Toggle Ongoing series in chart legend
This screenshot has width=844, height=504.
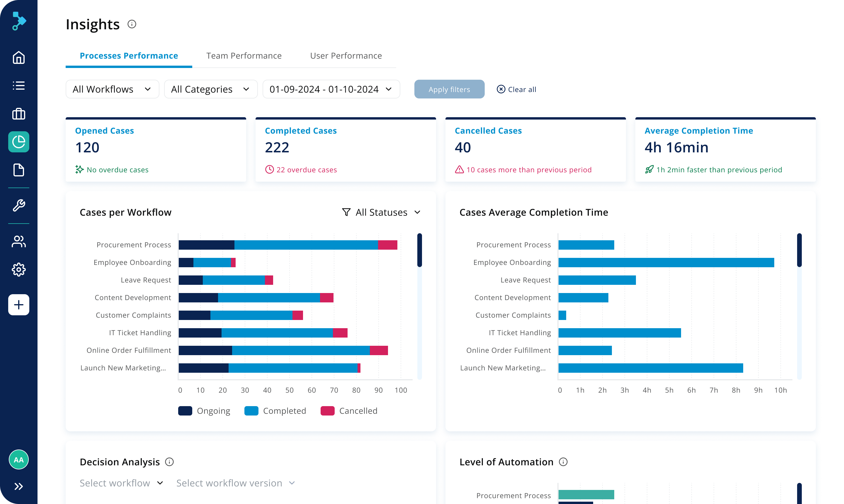tap(204, 411)
